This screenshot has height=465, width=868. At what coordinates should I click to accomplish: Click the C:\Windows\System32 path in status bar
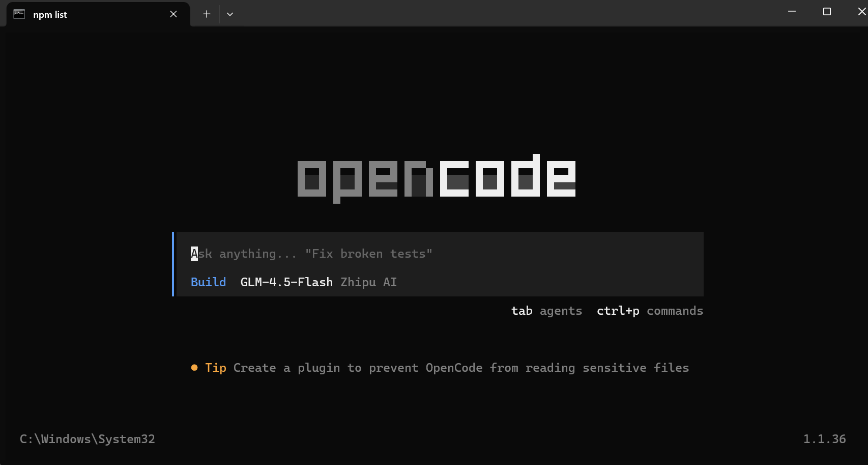click(87, 439)
